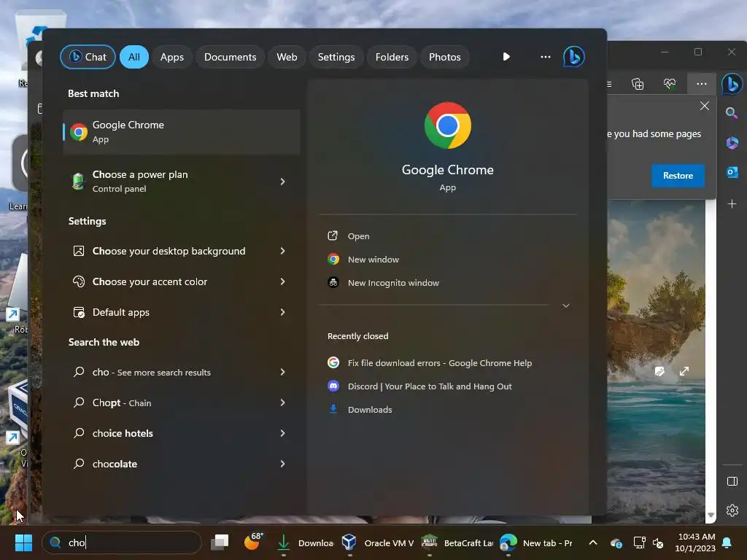Click large Chrome logo in preview pane

[448, 125]
